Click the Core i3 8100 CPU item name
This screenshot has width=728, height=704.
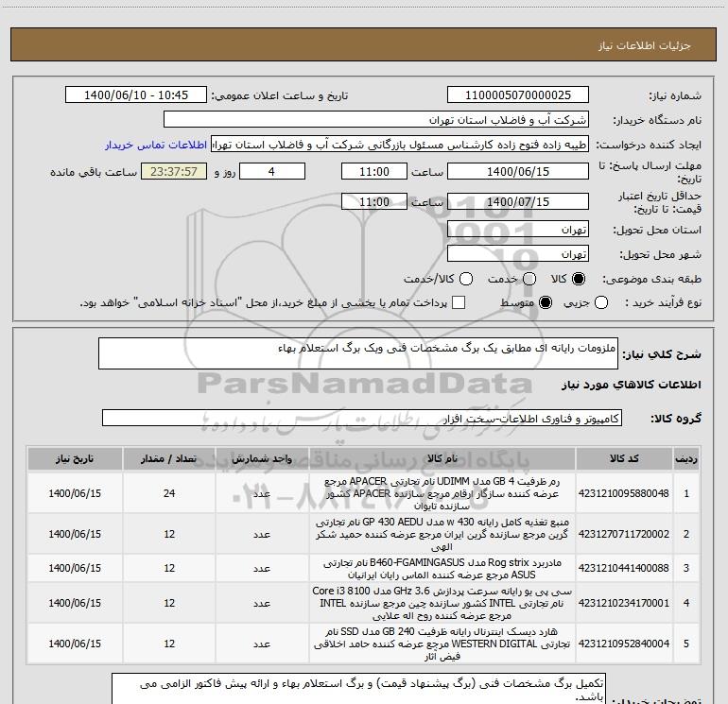click(442, 603)
